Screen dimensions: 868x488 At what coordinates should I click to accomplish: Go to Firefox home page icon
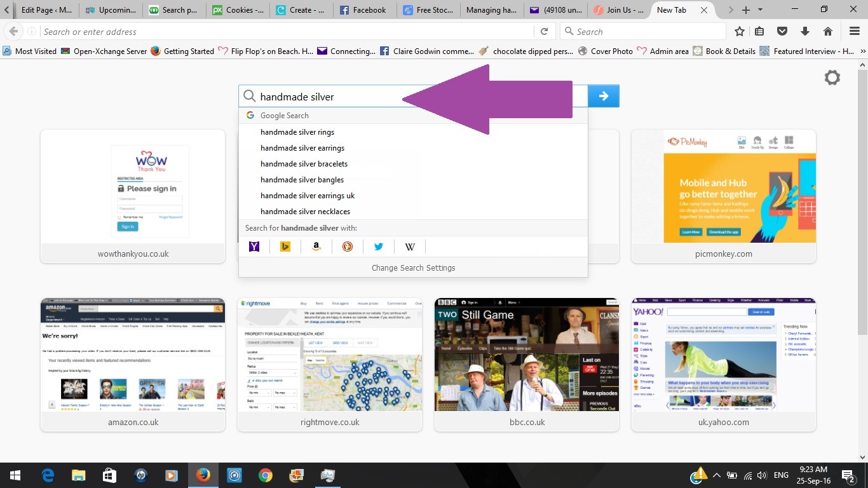pos(827,31)
